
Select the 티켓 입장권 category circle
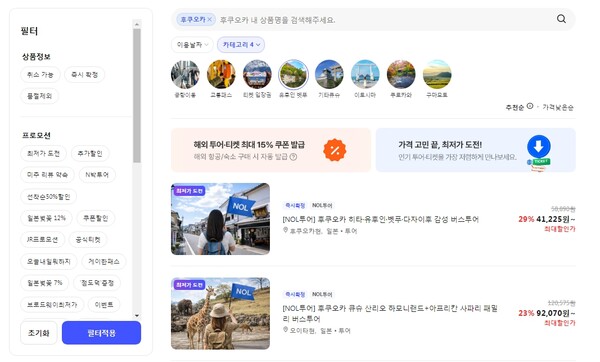pos(257,74)
